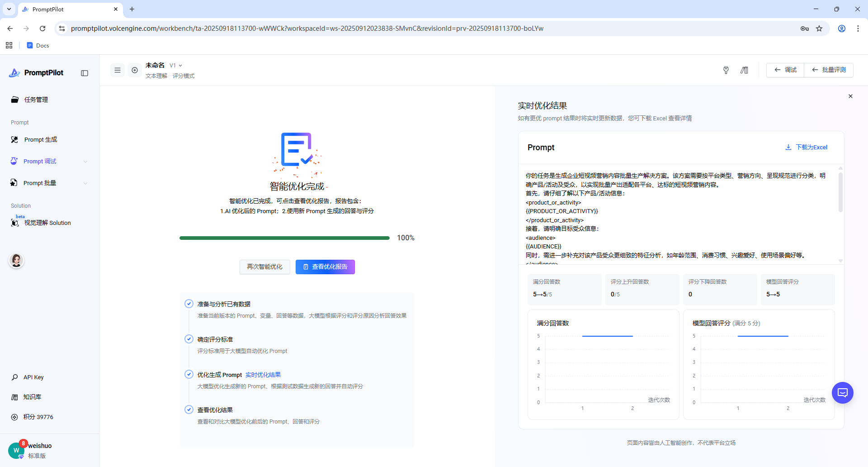
Task: Click the 查看优化结果 step
Action: pyautogui.click(x=215, y=410)
